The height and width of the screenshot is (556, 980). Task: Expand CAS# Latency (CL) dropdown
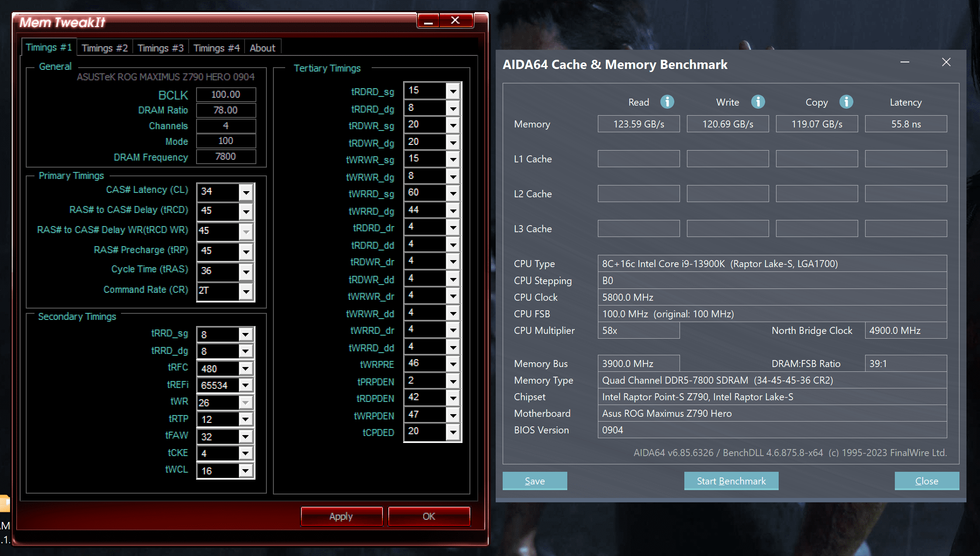[246, 192]
